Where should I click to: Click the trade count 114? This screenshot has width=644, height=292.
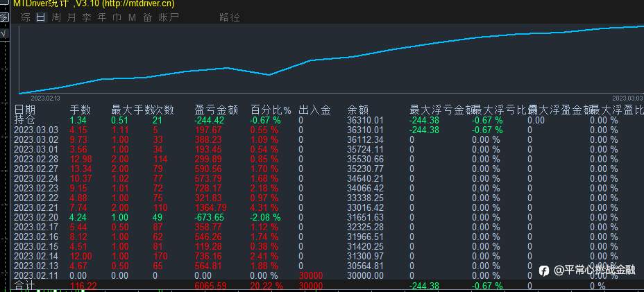coord(160,159)
